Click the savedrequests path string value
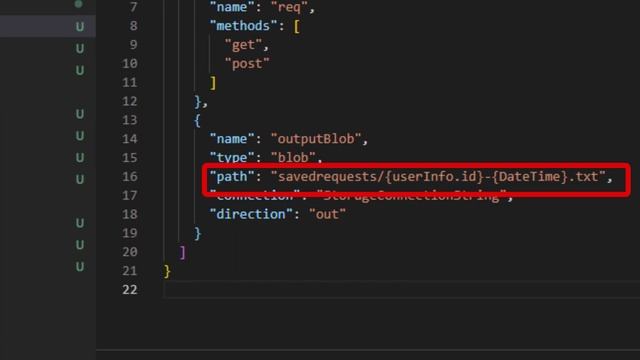 438,176
